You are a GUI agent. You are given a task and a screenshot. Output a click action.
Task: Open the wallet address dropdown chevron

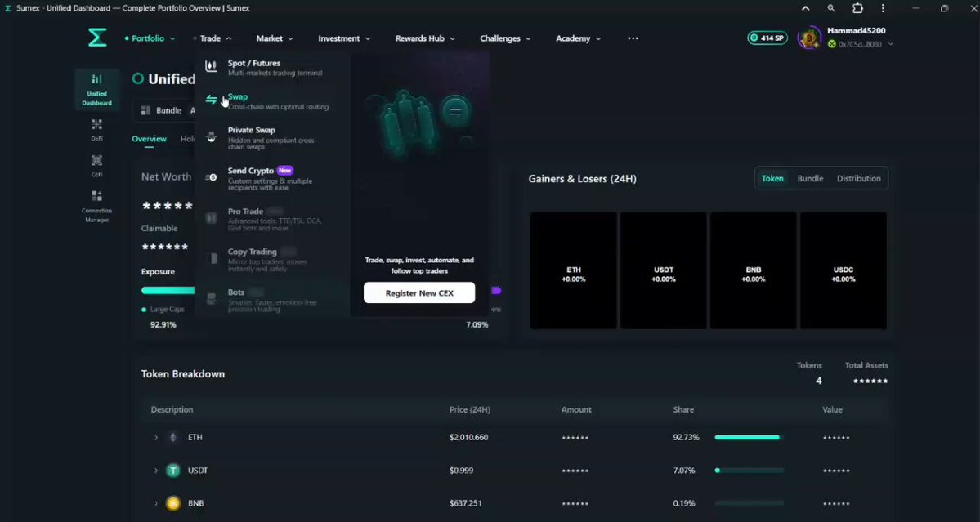click(x=891, y=44)
